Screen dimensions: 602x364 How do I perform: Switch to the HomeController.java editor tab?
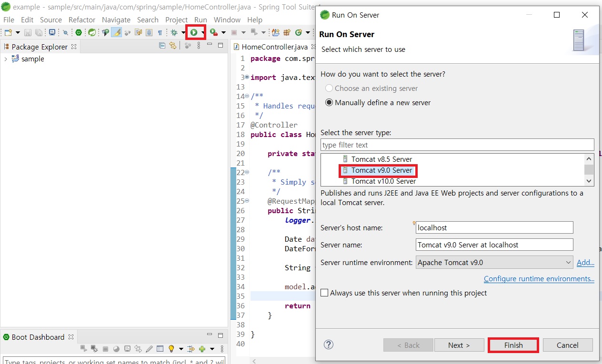[x=275, y=47]
